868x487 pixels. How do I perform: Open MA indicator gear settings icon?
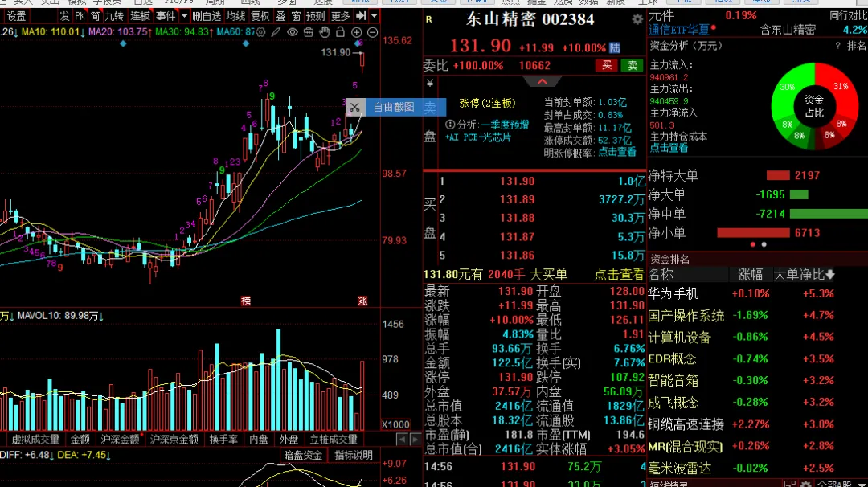point(260,33)
